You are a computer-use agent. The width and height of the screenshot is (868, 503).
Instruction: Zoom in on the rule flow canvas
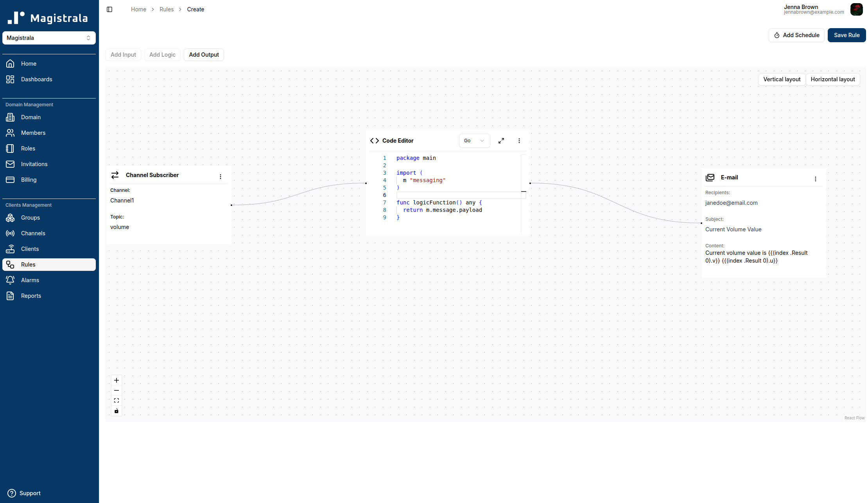[x=116, y=380]
